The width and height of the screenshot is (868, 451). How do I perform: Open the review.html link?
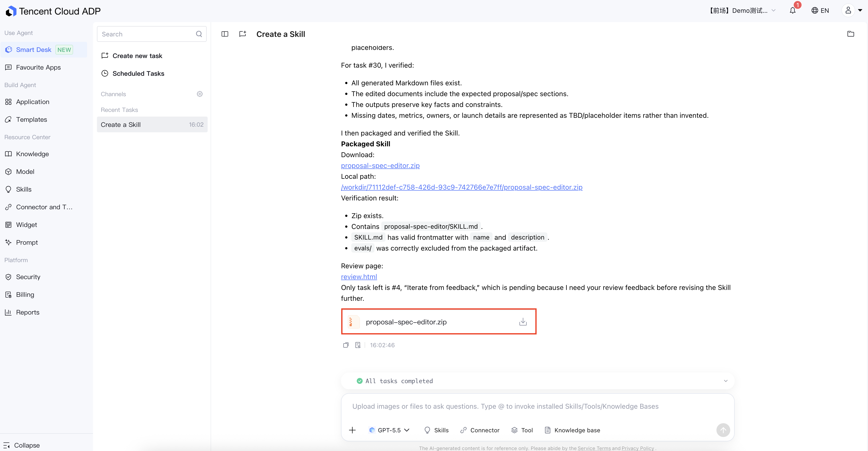coord(359,277)
